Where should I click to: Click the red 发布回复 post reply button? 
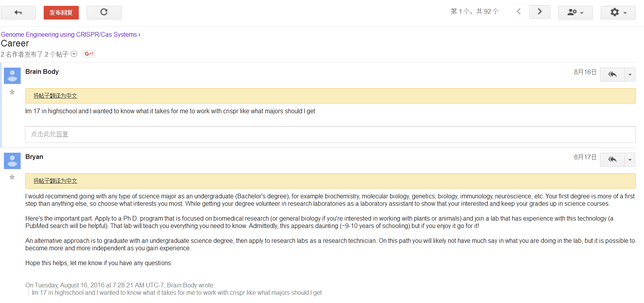(x=61, y=12)
